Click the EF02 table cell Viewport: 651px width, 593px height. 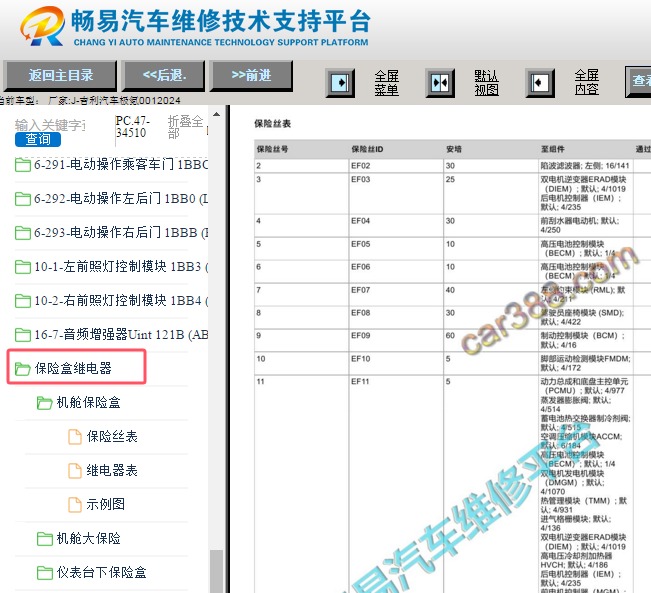[396, 166]
